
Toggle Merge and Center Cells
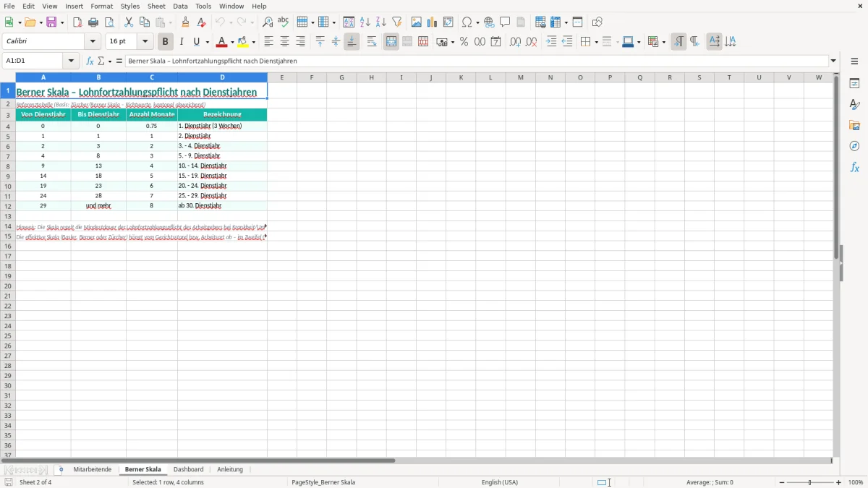pos(391,42)
